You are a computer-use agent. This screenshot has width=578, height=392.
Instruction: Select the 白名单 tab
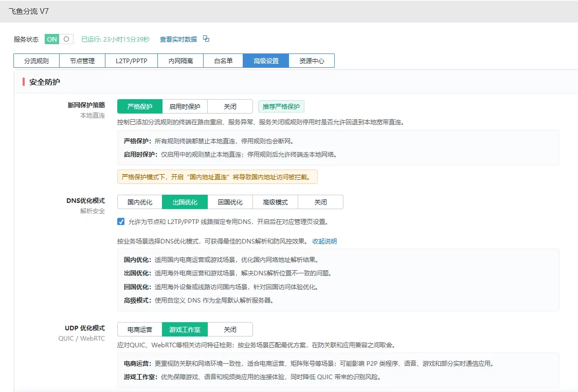pos(223,61)
